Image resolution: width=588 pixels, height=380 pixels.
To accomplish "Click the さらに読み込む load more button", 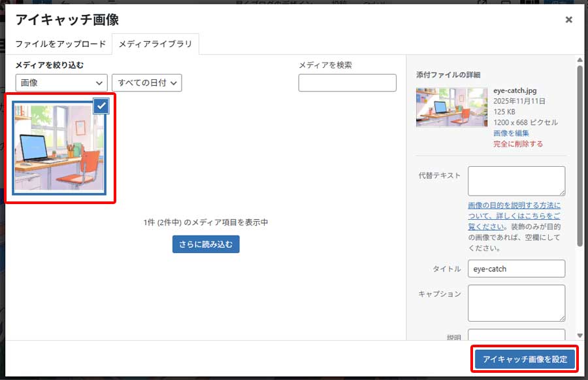I will point(205,245).
